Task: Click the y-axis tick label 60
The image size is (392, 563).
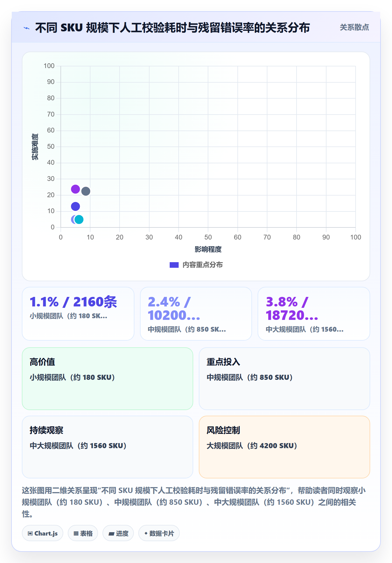Action: point(51,130)
